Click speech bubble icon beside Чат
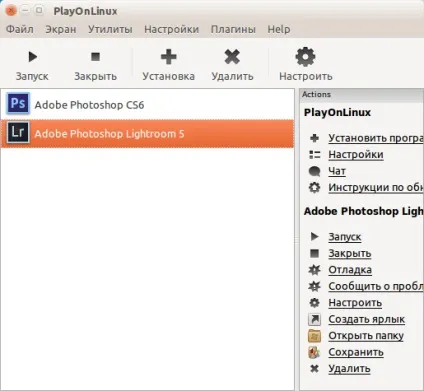This screenshot has width=424, height=391. (x=314, y=171)
